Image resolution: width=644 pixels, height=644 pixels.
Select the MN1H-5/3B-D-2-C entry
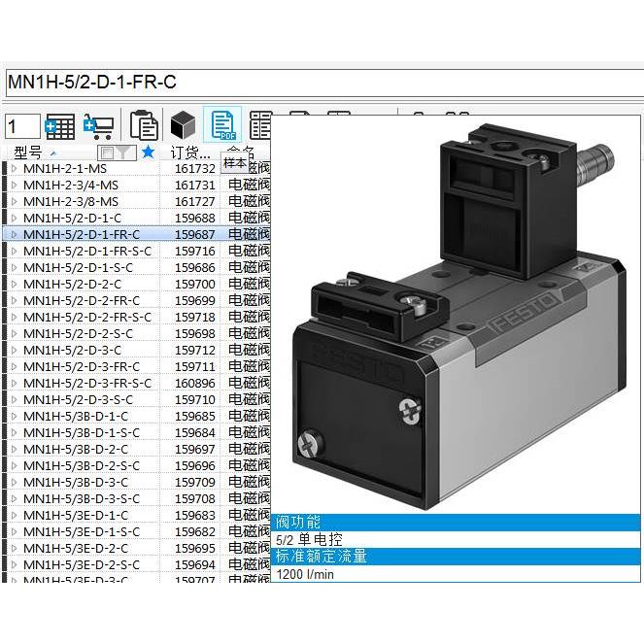pyautogui.click(x=76, y=450)
